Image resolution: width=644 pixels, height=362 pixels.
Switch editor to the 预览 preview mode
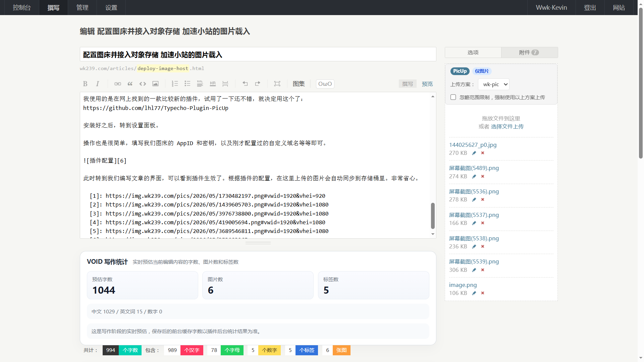[427, 84]
